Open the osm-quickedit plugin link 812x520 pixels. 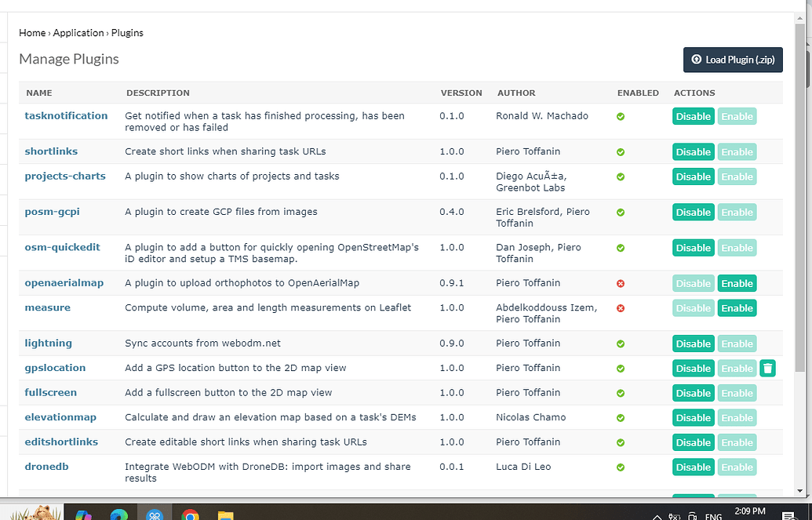pos(63,247)
